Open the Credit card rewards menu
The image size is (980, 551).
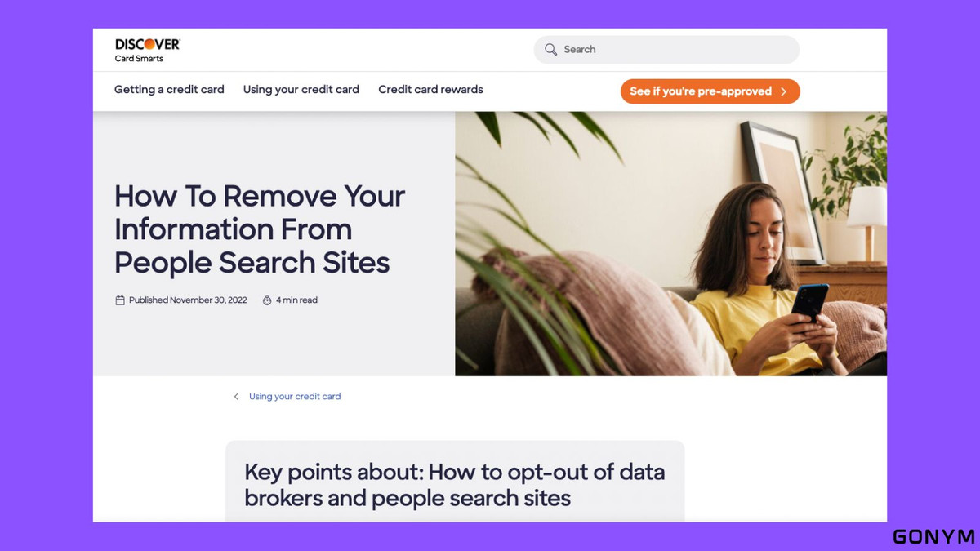click(430, 90)
